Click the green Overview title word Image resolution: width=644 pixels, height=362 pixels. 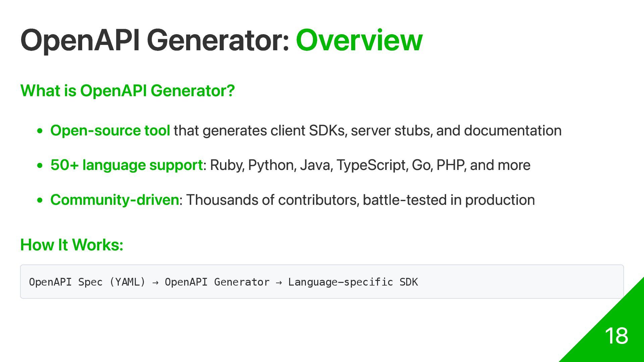(x=359, y=40)
